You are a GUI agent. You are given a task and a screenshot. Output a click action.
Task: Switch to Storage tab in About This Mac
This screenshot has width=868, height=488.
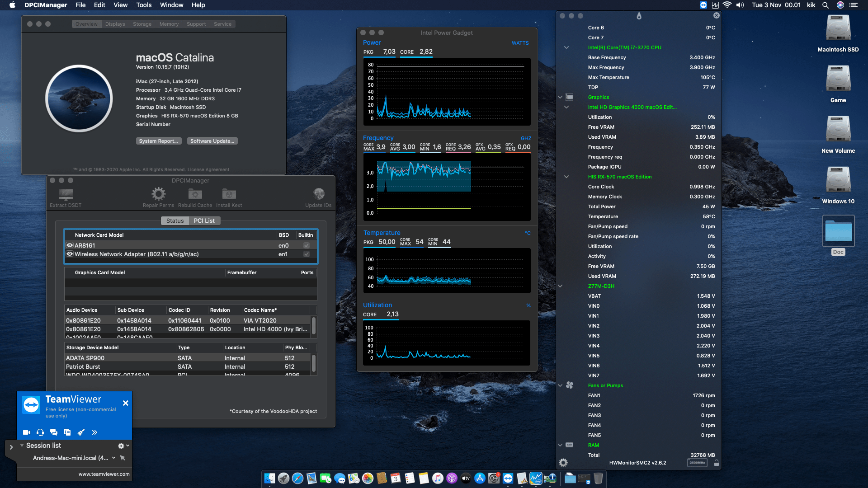click(x=142, y=24)
